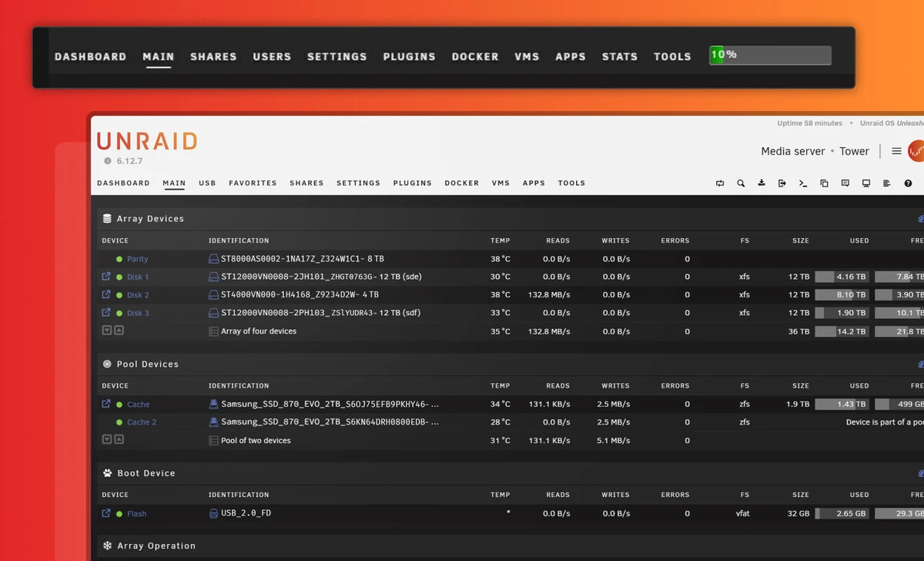The height and width of the screenshot is (561, 924).
Task: Click the 10% green progress bar
Action: tap(770, 55)
